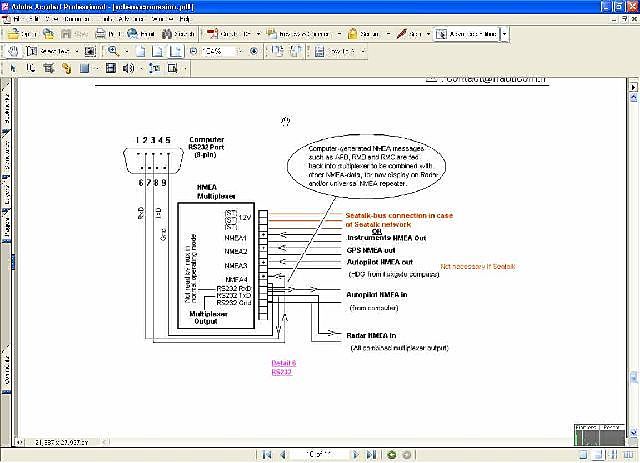Open the Secure dropdown arrow
This screenshot has height=463, width=640.
pos(388,34)
